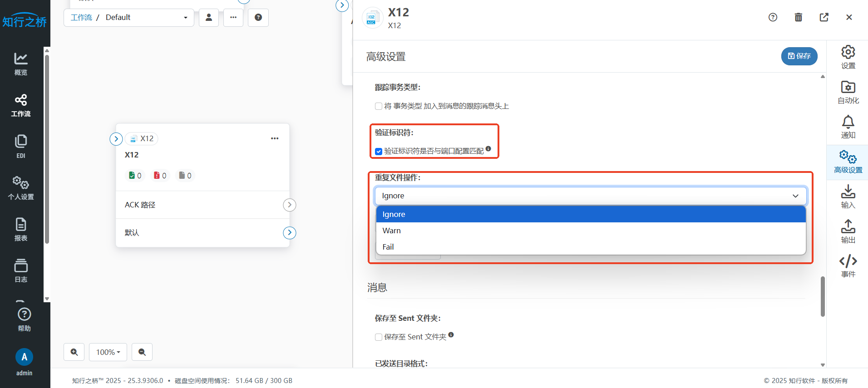Enable 保存至 Sent 文件夹 checkbox
The height and width of the screenshot is (388, 868).
point(379,337)
